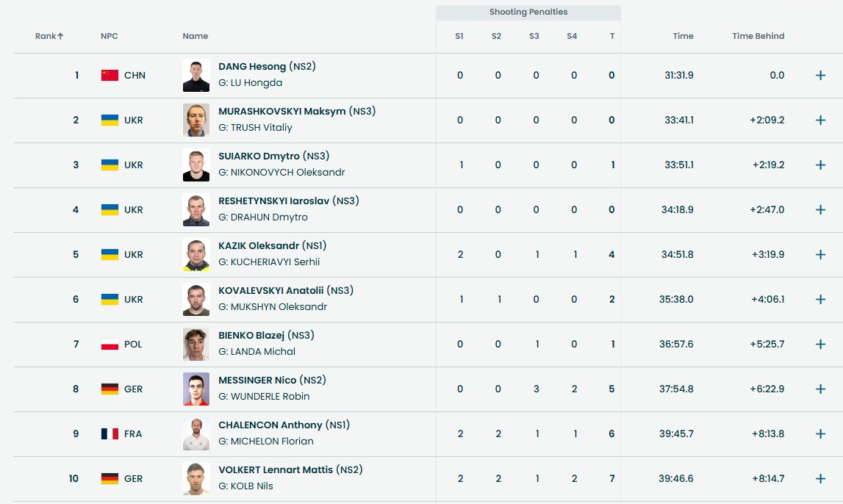
Task: Open VOLKERT Lennart Mattis profile link
Action: 276,469
